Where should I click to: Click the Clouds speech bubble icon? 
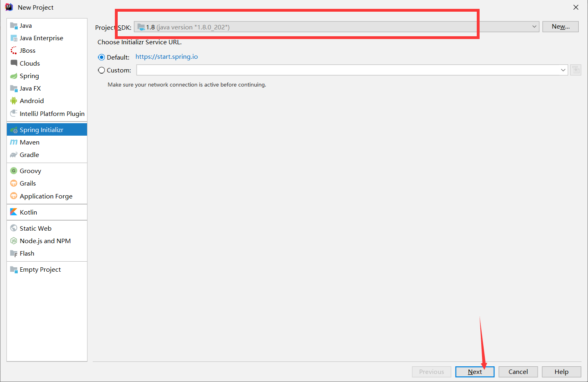(14, 63)
